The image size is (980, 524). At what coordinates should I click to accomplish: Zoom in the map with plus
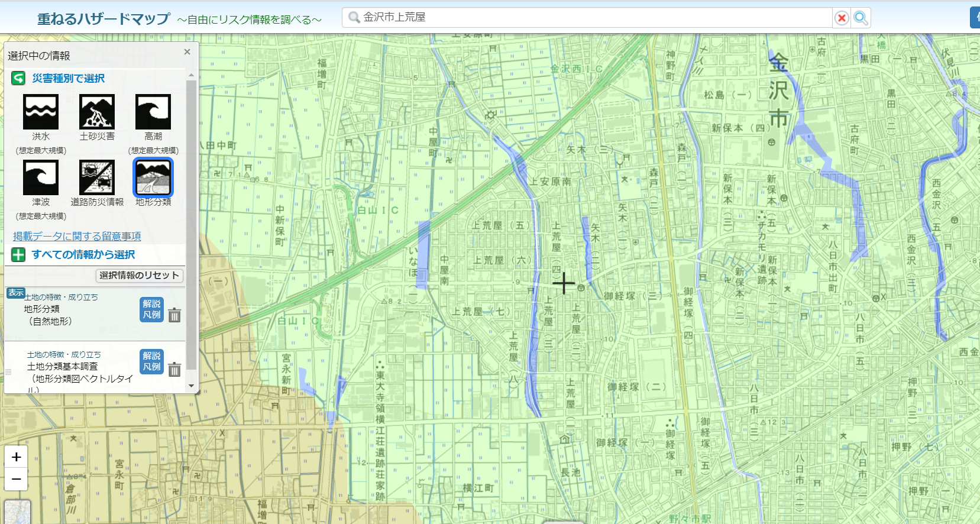pos(16,457)
